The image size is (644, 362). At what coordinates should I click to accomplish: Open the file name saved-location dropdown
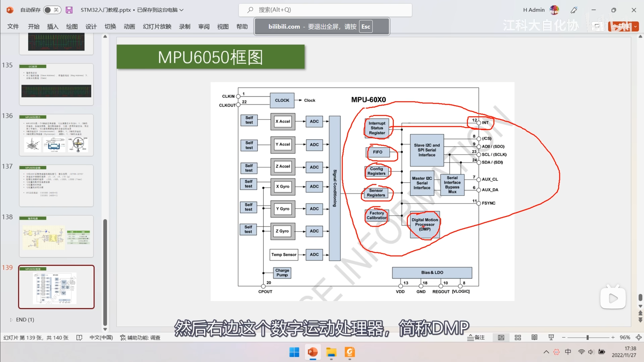(182, 10)
